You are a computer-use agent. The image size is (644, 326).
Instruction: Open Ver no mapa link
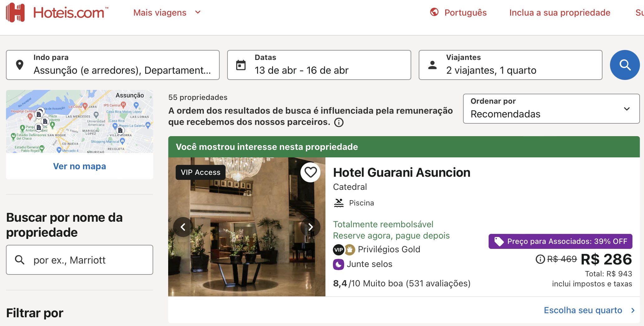click(80, 166)
